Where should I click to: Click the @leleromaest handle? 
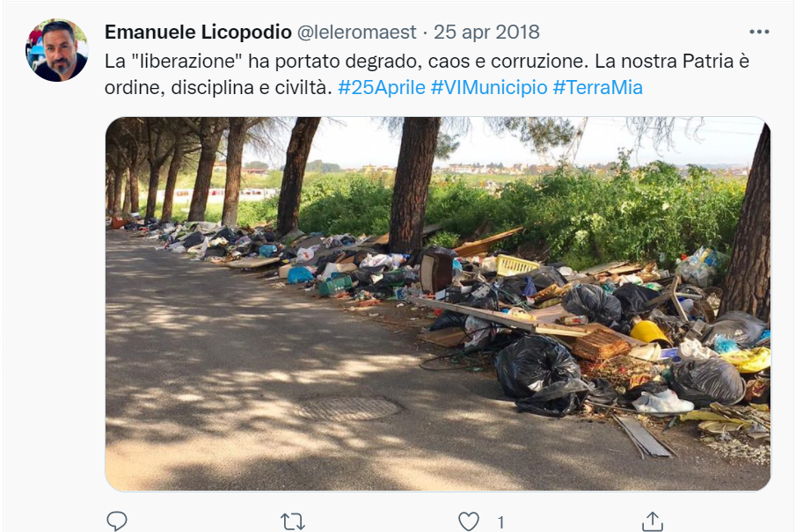(356, 32)
